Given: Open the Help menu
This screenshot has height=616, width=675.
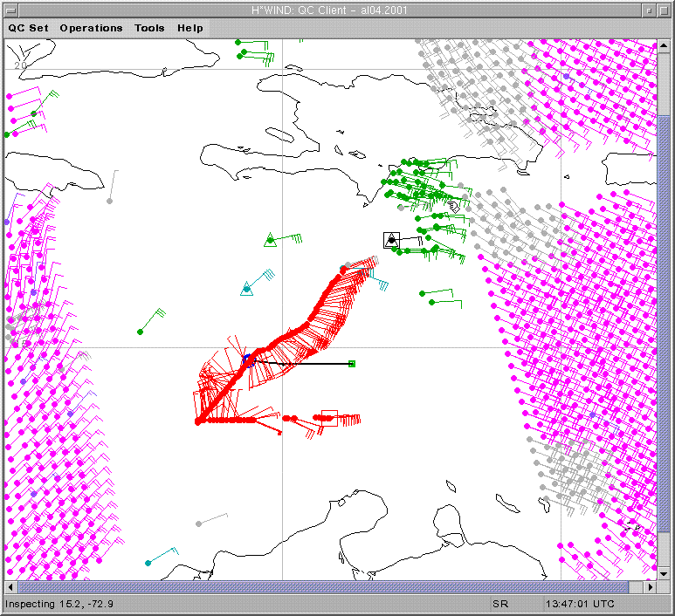Looking at the screenshot, I should 189,28.
